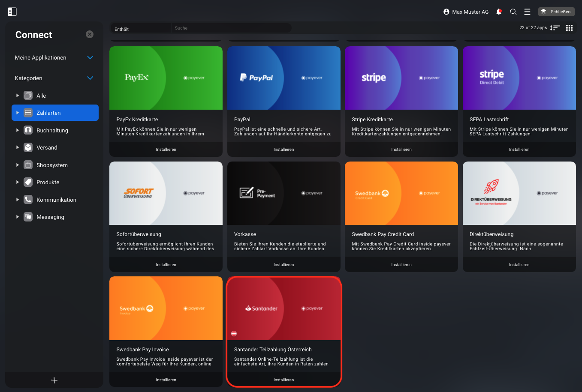Screen dimensions: 582x392
Task: Collapse the Kategorien section
Action: [90, 78]
